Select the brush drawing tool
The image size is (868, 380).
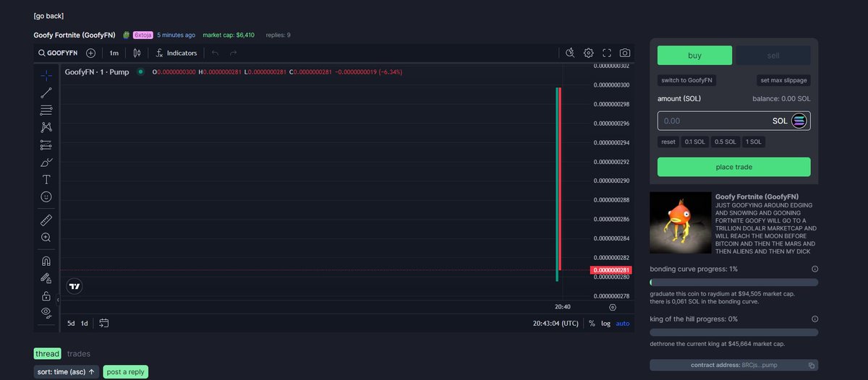pos(46,162)
